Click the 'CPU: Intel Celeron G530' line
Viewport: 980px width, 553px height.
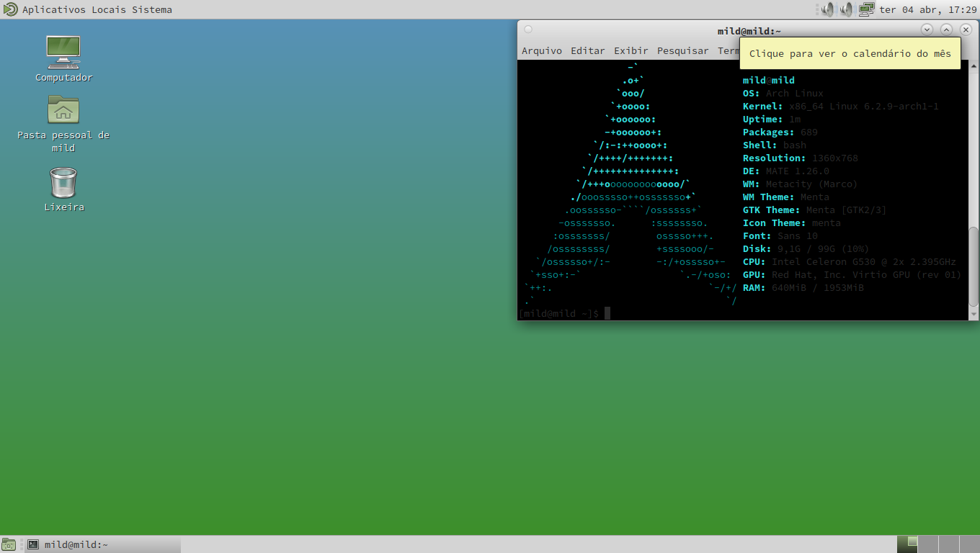(850, 262)
